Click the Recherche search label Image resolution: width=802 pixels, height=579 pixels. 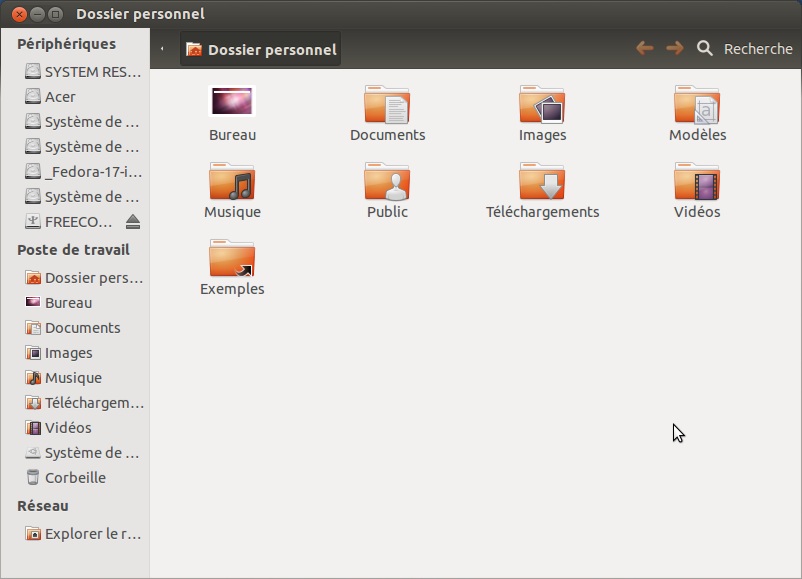(x=758, y=49)
